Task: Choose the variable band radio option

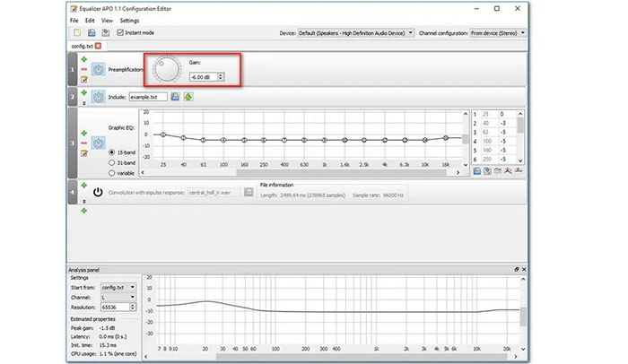Action: tap(112, 173)
